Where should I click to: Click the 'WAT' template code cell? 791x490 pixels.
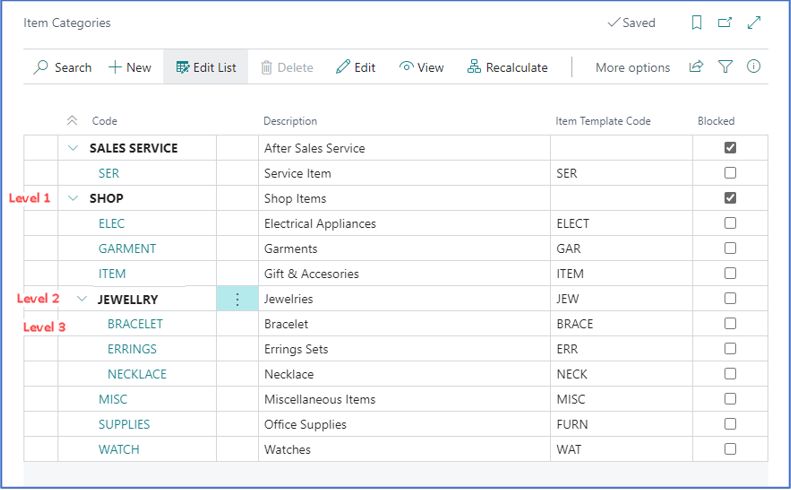coord(621,450)
